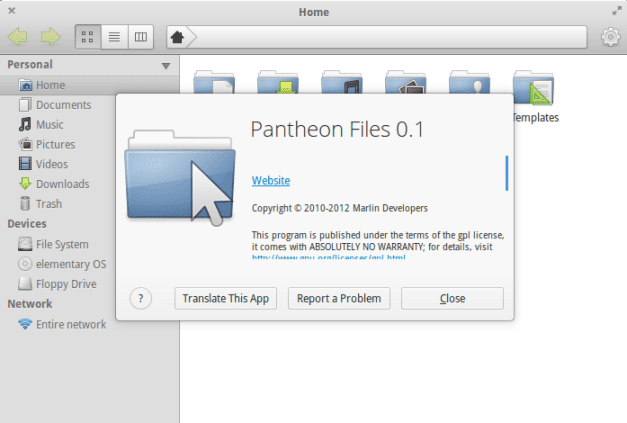
Task: Click the Trash can icon in sidebar
Action: tap(25, 204)
